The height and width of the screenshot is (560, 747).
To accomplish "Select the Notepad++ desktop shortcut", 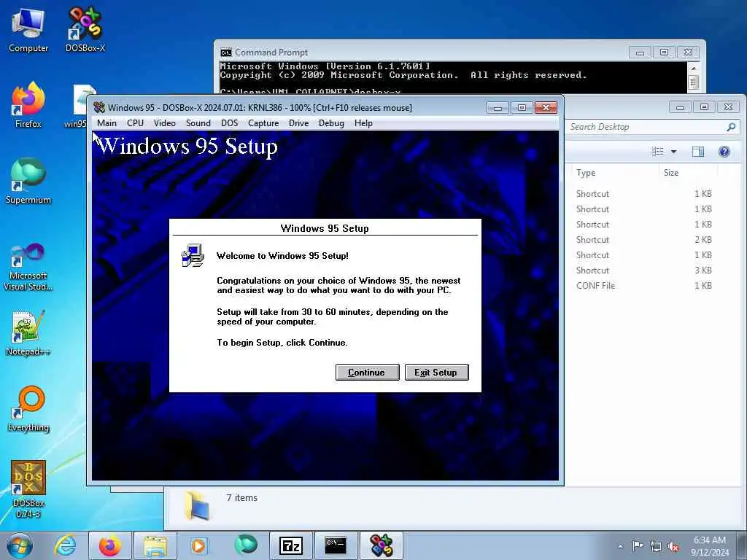I will tap(28, 333).
